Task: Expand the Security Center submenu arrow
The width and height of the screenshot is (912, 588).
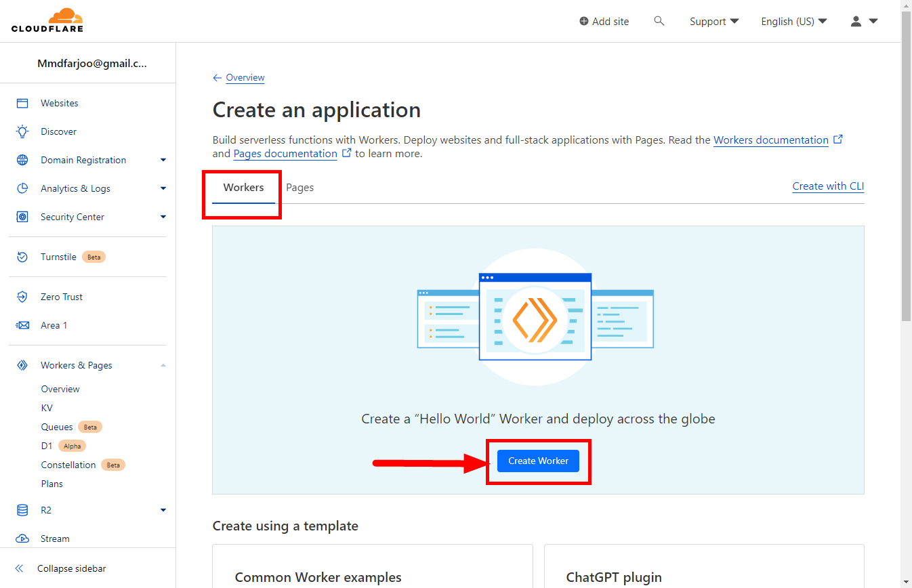Action: (163, 217)
